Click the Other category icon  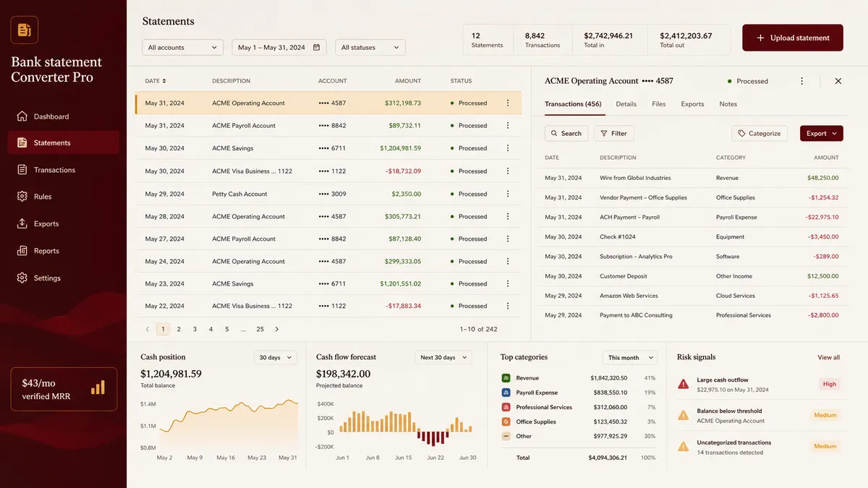pyautogui.click(x=506, y=436)
